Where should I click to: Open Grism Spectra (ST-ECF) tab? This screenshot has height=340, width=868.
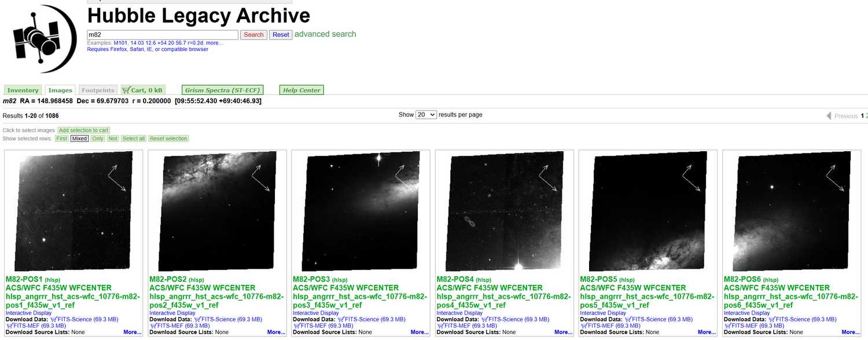coord(223,90)
